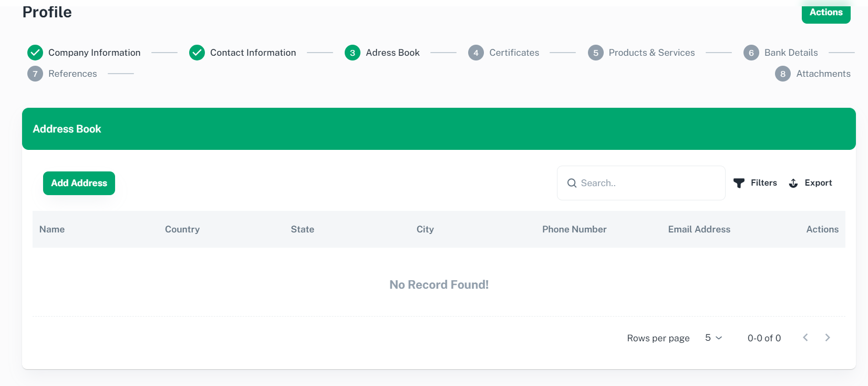868x386 pixels.
Task: Go to next page using right chevron
Action: (828, 338)
